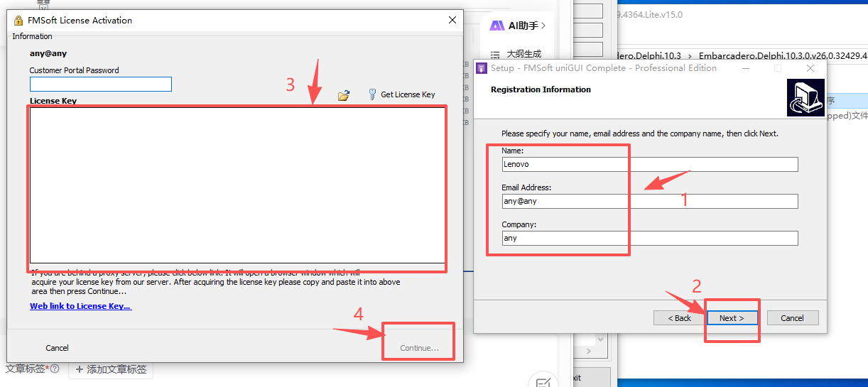Click the Email Address field
This screenshot has height=387, width=868.
650,201
